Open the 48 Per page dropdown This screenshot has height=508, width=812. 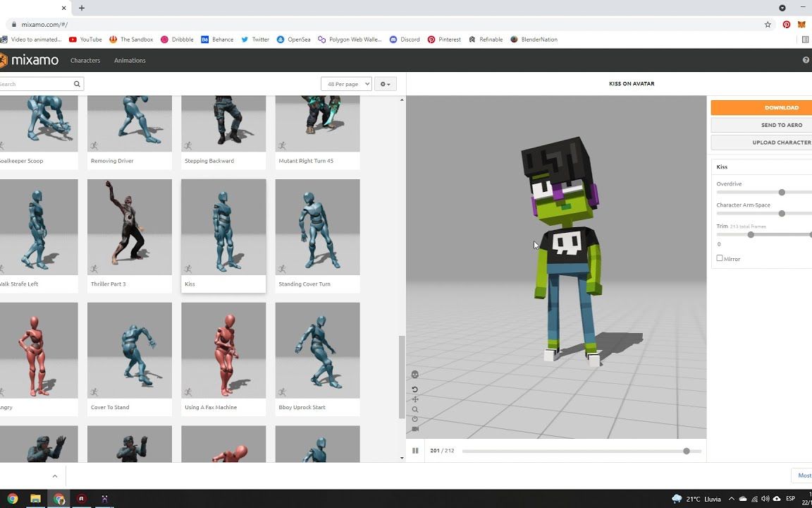tap(346, 83)
